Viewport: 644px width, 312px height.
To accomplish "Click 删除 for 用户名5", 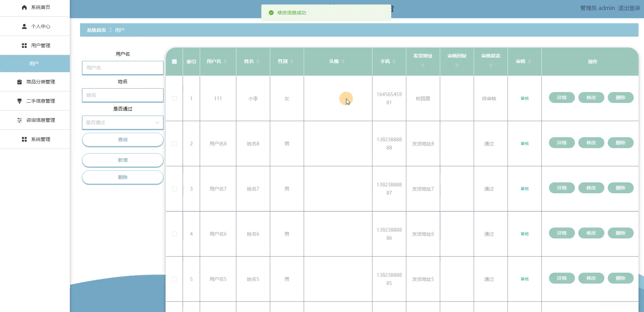I will point(621,278).
